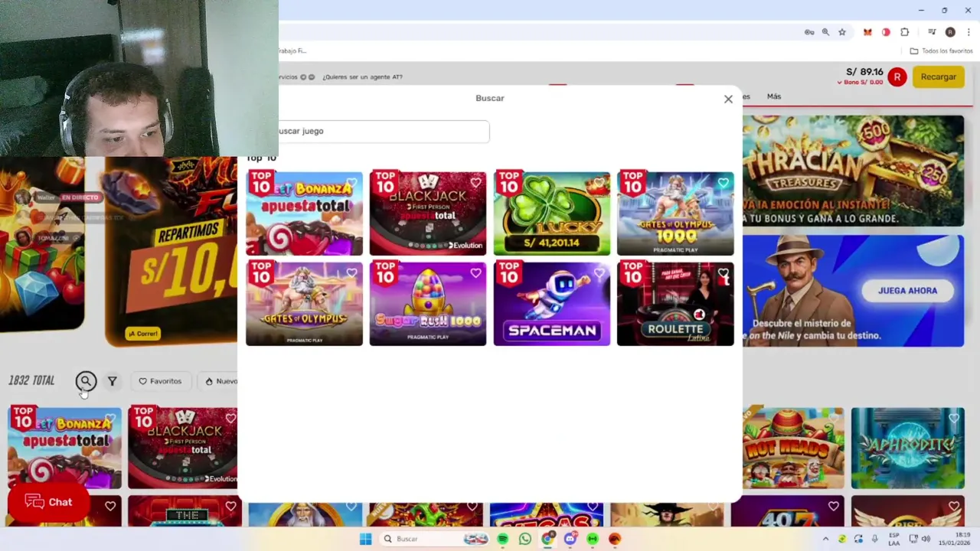Switch to Chrome in the taskbar

(547, 539)
